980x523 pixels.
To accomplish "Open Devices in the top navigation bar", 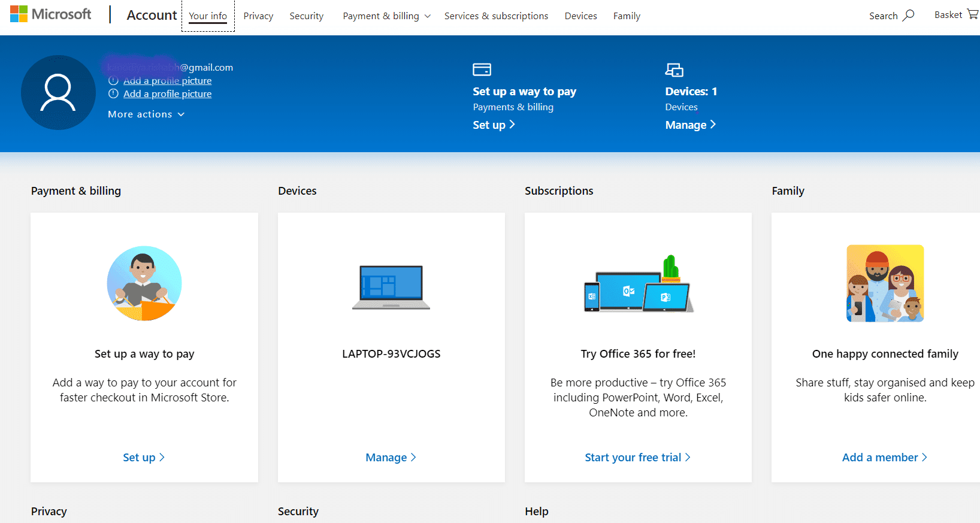I will pyautogui.click(x=580, y=16).
